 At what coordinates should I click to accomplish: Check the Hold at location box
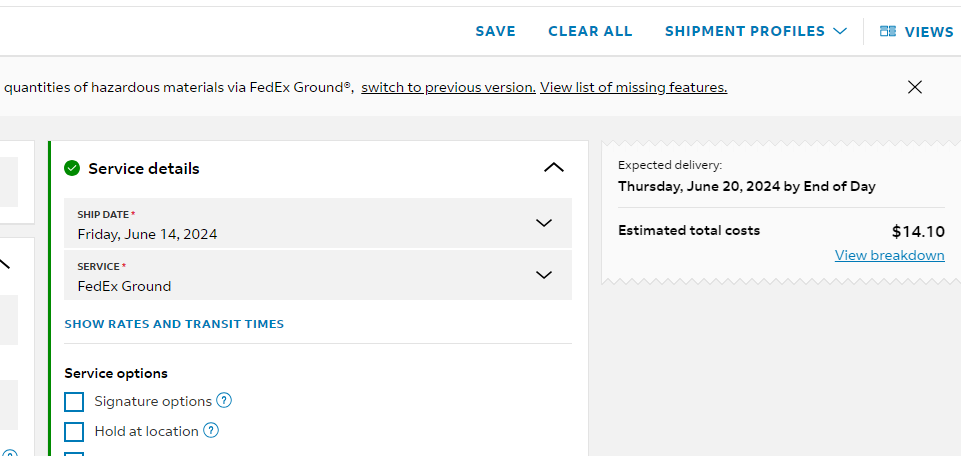click(74, 431)
